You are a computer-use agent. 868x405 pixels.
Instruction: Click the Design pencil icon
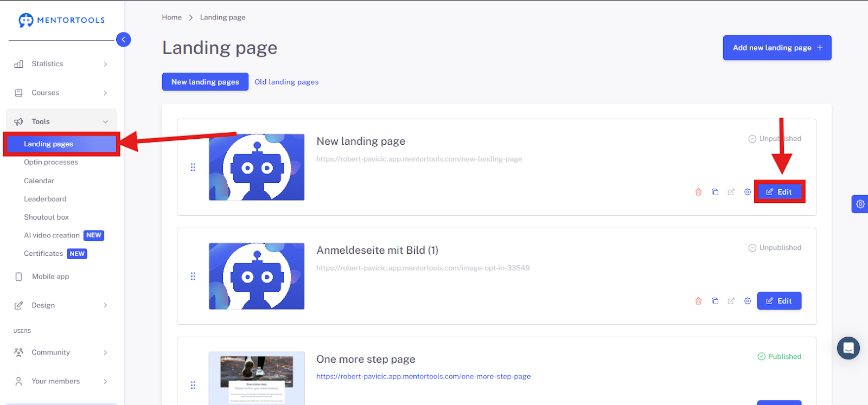pos(19,305)
